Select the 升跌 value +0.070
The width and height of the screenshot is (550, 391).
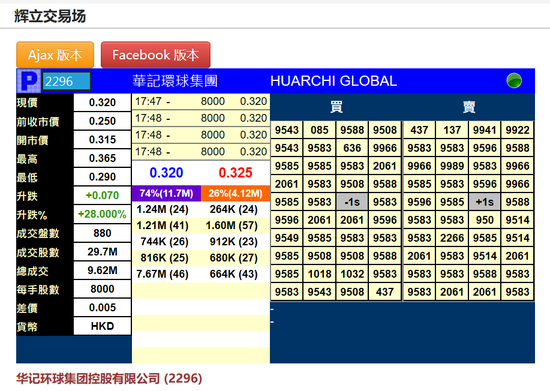click(102, 195)
